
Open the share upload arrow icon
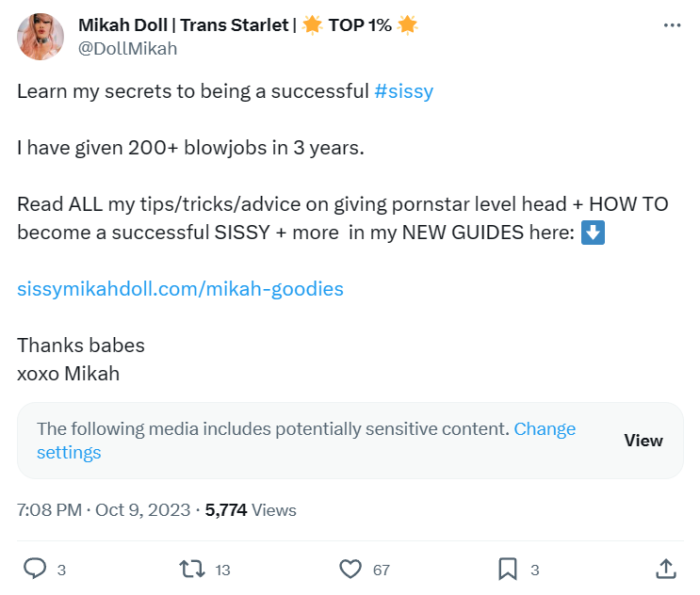666,570
